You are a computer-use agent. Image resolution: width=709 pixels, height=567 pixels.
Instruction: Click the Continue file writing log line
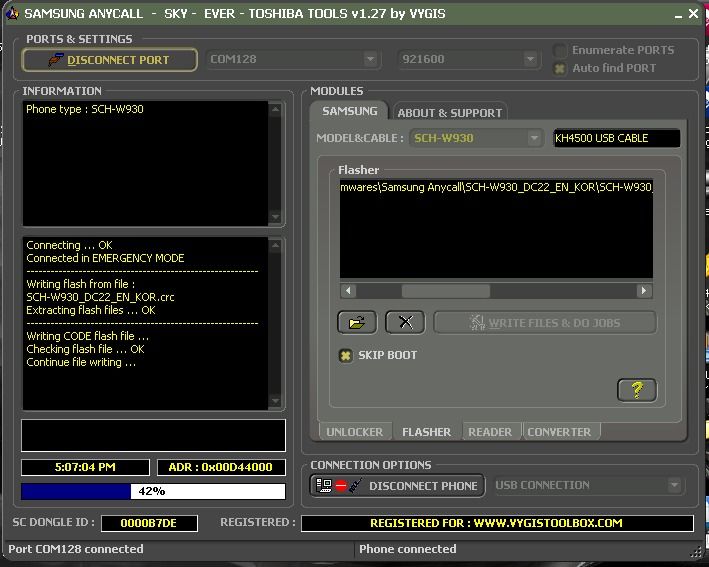81,362
